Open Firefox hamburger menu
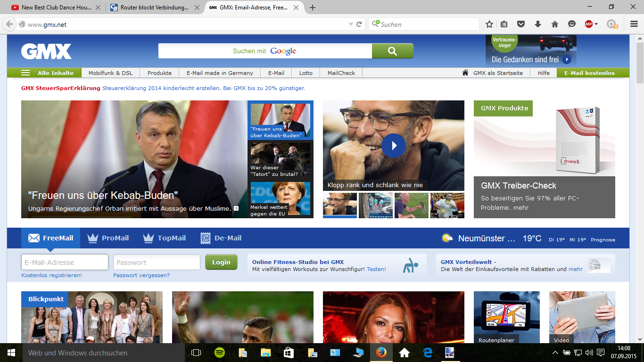Image resolution: width=644 pixels, height=362 pixels. (634, 24)
